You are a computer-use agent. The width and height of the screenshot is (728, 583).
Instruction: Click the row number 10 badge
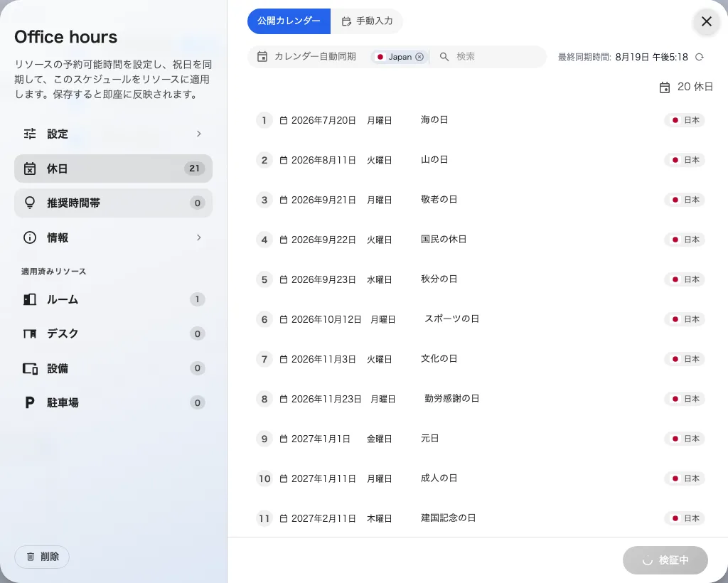[x=264, y=479]
